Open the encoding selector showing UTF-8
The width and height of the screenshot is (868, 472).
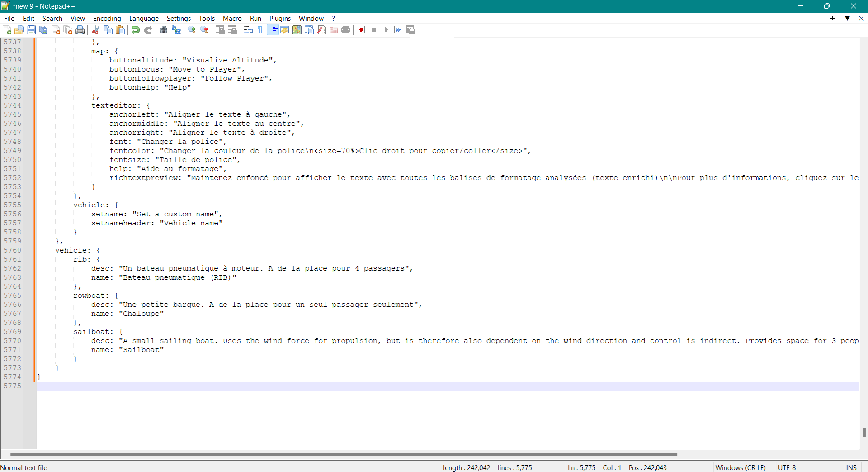tap(787, 467)
